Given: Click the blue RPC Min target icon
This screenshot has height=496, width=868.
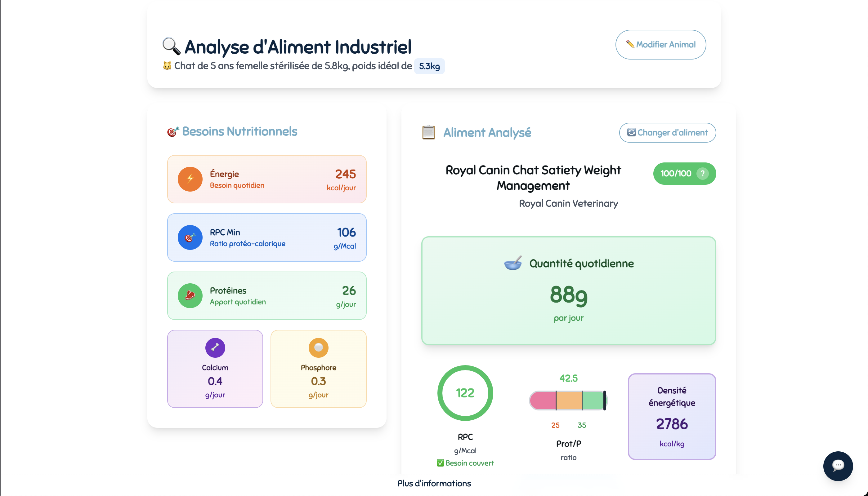Looking at the screenshot, I should tap(190, 237).
